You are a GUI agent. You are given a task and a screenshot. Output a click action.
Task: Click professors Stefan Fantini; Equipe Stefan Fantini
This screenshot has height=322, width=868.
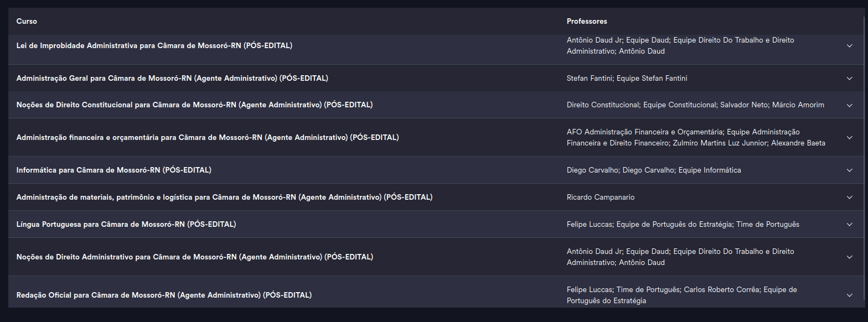pos(627,78)
